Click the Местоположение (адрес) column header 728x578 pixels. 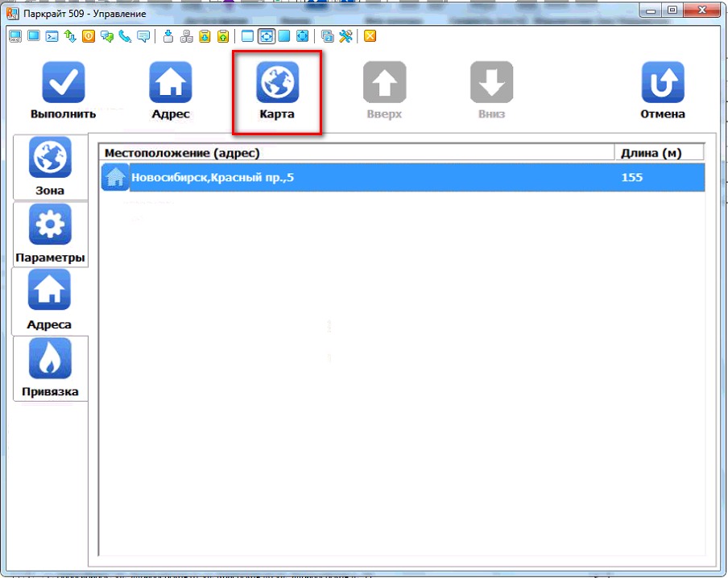coord(354,153)
